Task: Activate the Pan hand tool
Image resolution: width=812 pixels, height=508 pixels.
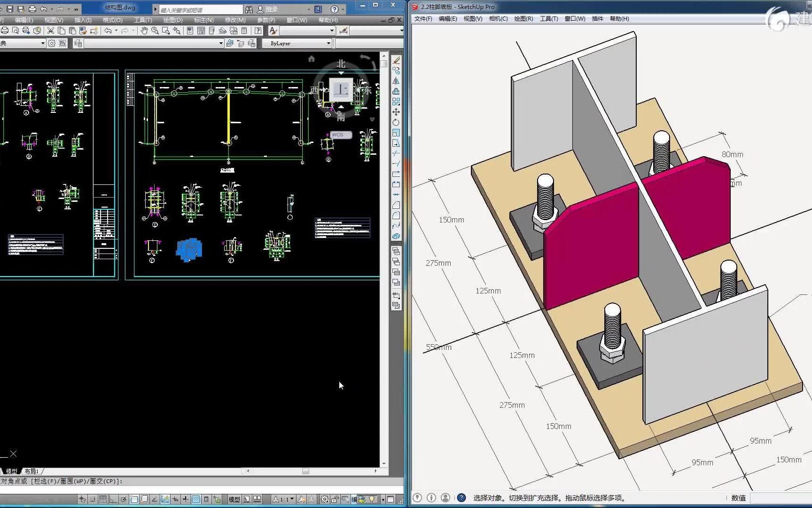Action: [x=144, y=31]
